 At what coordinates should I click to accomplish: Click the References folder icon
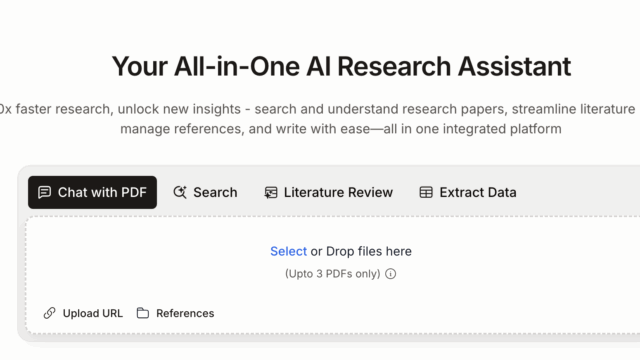[143, 313]
